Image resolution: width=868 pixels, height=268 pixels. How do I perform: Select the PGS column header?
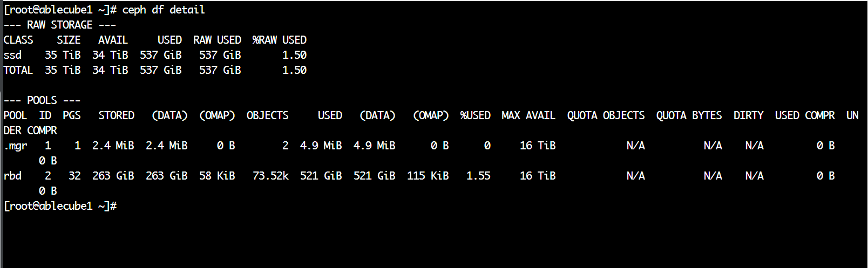[72, 115]
